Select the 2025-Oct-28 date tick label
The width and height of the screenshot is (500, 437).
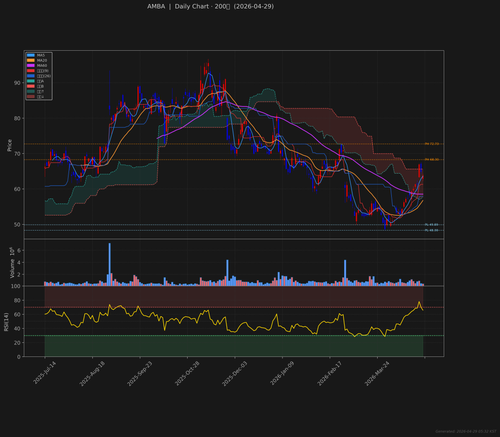187,373
